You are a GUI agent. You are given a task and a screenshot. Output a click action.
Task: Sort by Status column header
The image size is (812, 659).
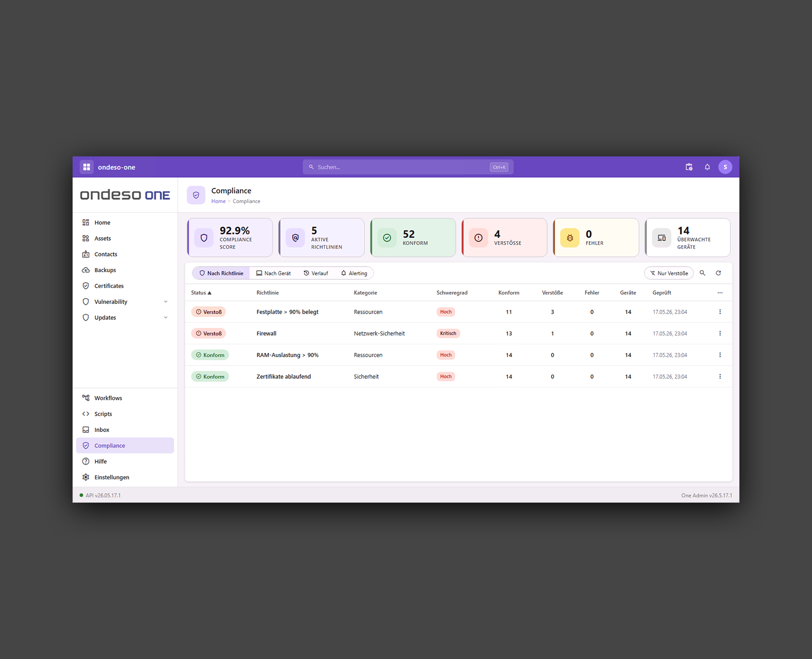[201, 293]
